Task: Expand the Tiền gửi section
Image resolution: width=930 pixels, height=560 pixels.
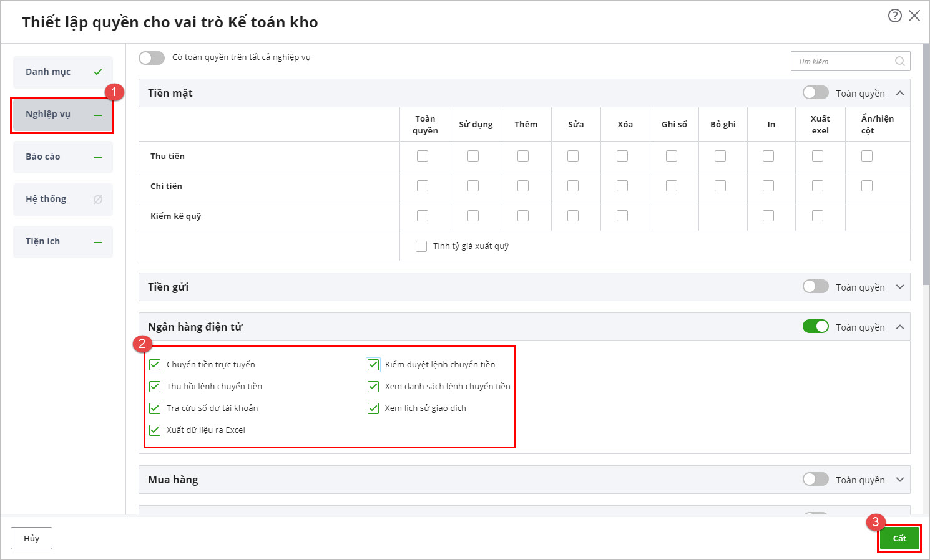Action: coord(899,287)
